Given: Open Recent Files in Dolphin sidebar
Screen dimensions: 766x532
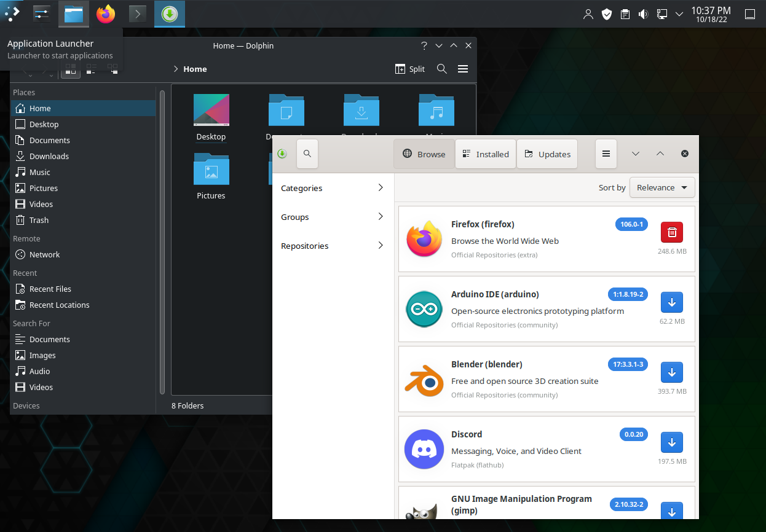Looking at the screenshot, I should coord(83,289).
